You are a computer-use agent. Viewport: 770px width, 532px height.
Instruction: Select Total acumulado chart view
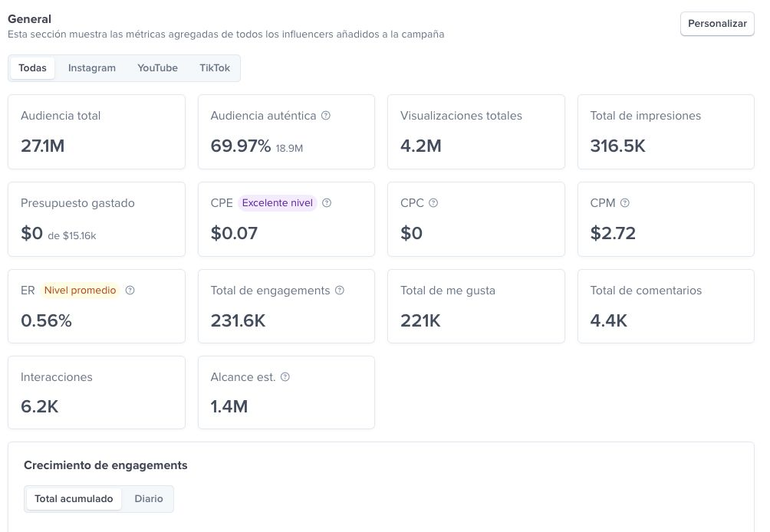[x=74, y=499]
